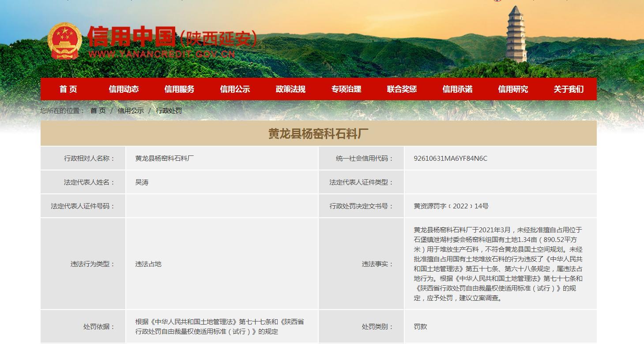
Task: Open 政策法规 in the red menu bar
Action: 290,89
